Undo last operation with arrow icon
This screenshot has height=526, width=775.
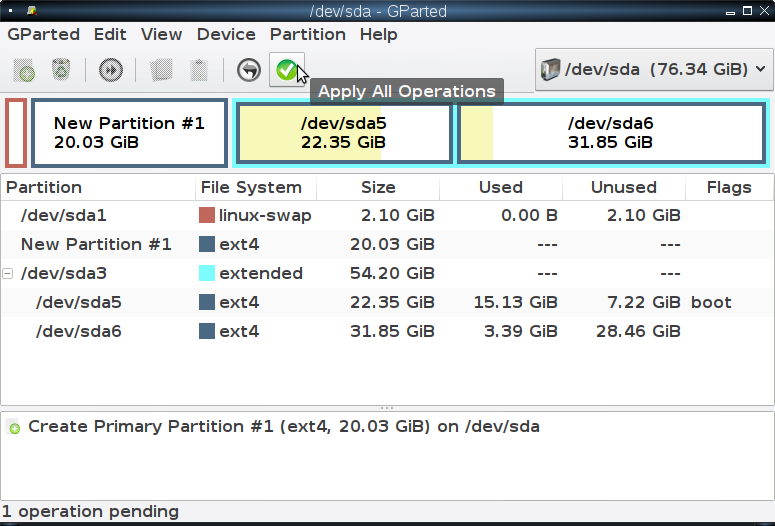[x=249, y=70]
